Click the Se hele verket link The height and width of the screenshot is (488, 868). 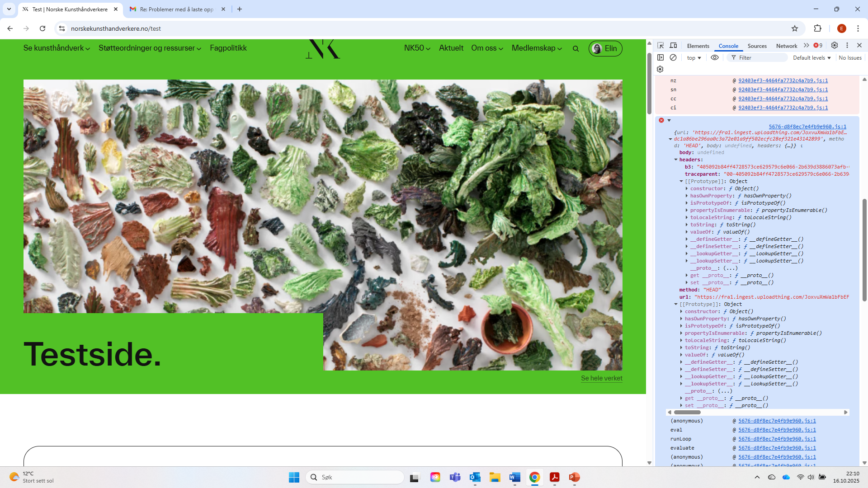point(601,378)
